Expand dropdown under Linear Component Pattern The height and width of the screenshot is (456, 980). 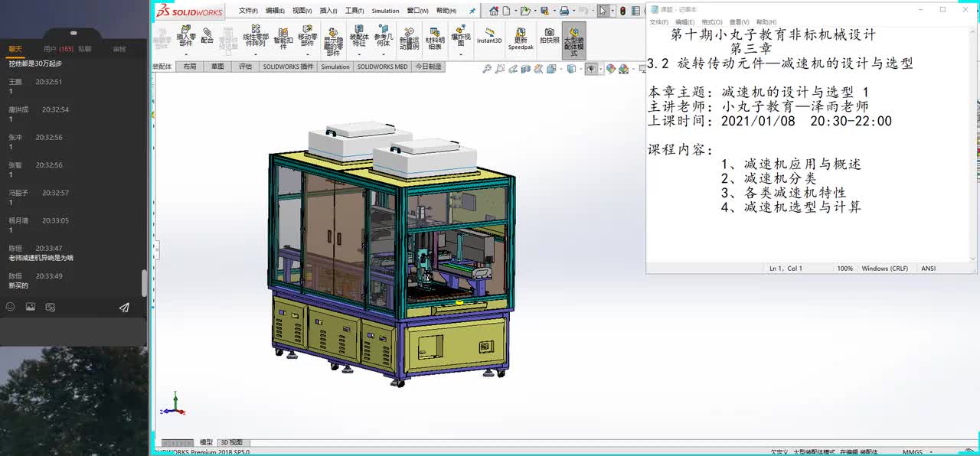tap(256, 54)
